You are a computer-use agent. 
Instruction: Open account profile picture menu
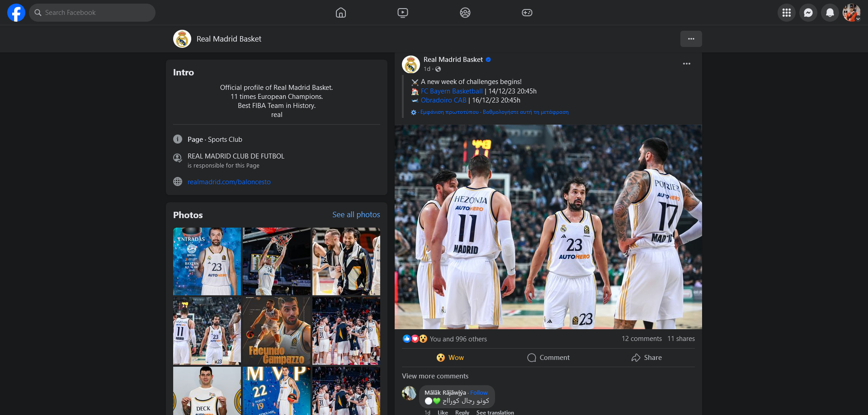click(x=852, y=13)
